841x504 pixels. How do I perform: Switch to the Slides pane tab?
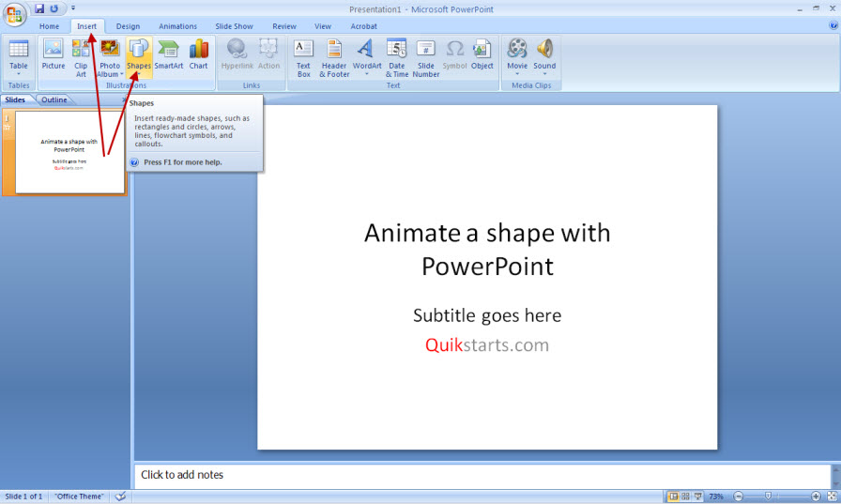click(x=16, y=99)
